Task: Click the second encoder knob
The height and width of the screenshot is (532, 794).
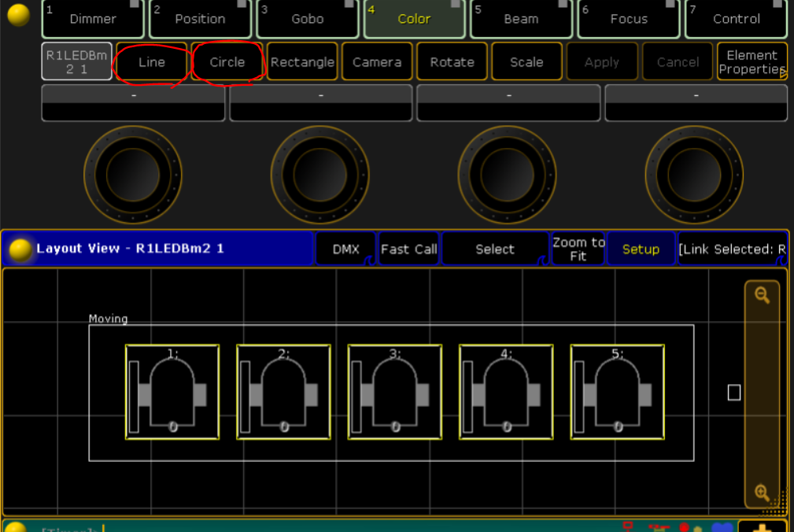Action: pyautogui.click(x=320, y=175)
